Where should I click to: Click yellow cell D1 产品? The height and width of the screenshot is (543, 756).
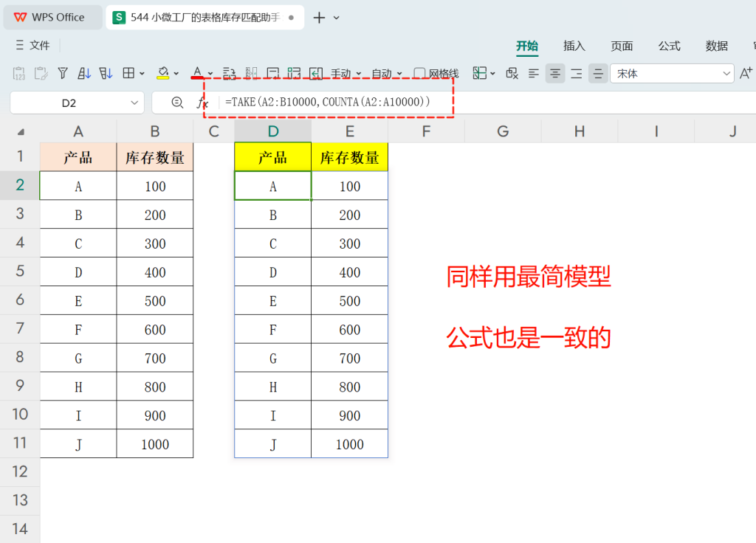[x=273, y=157]
